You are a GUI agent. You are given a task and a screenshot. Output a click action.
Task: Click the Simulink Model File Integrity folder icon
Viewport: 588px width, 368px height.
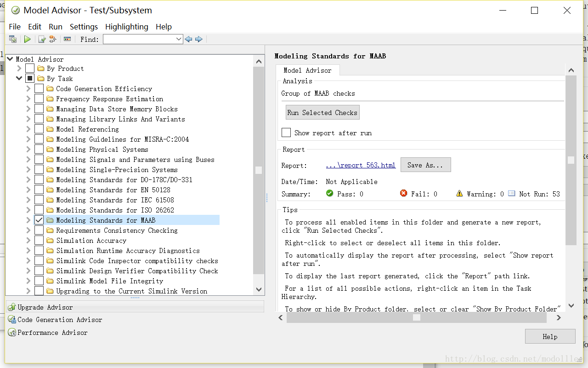pos(50,281)
